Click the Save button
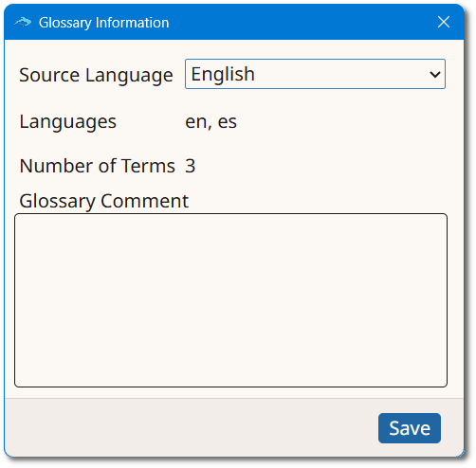The height and width of the screenshot is (468, 476). click(x=410, y=428)
